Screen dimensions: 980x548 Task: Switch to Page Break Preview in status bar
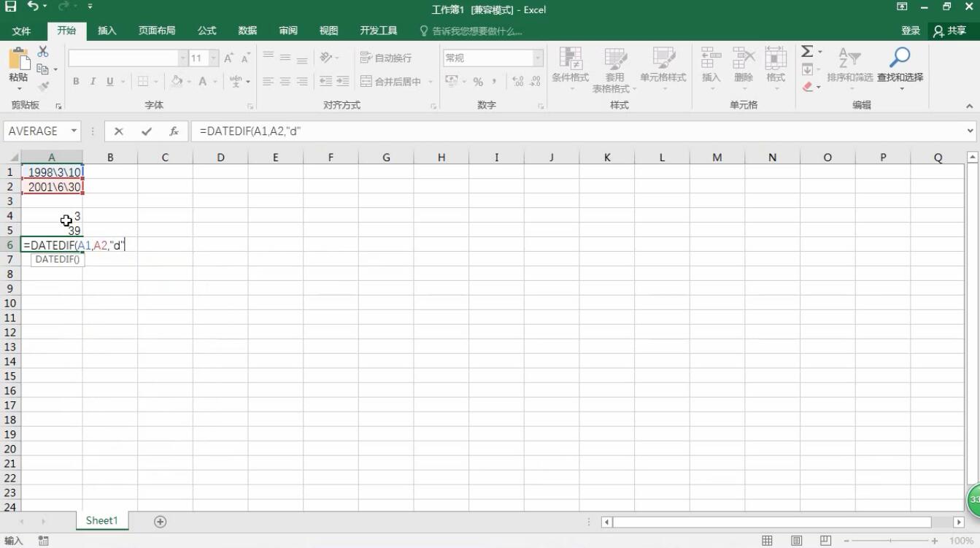[825, 541]
